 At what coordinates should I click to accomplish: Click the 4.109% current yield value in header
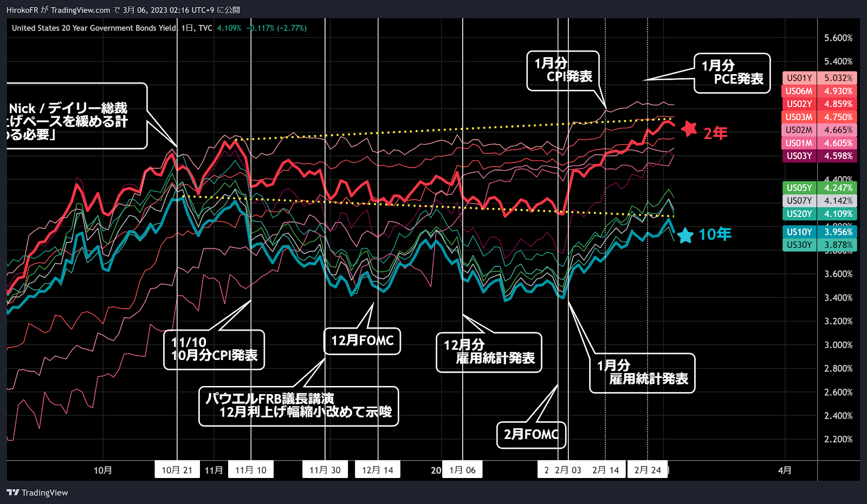[229, 28]
